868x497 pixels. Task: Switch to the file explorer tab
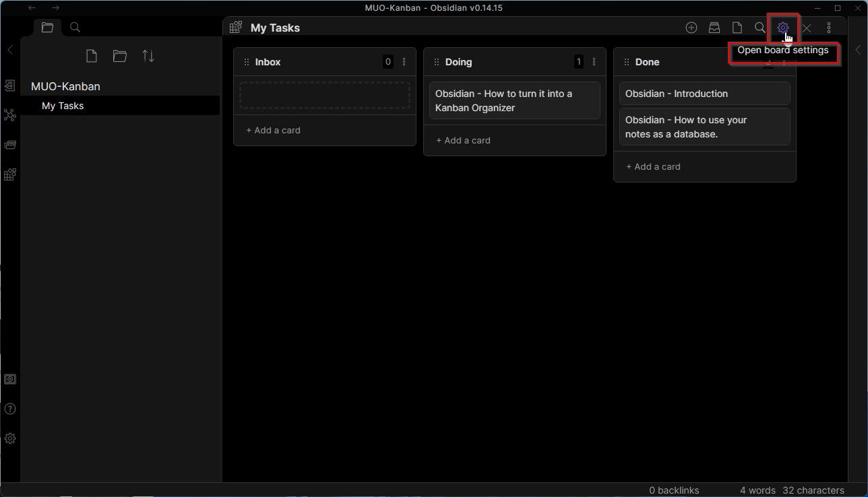click(47, 28)
